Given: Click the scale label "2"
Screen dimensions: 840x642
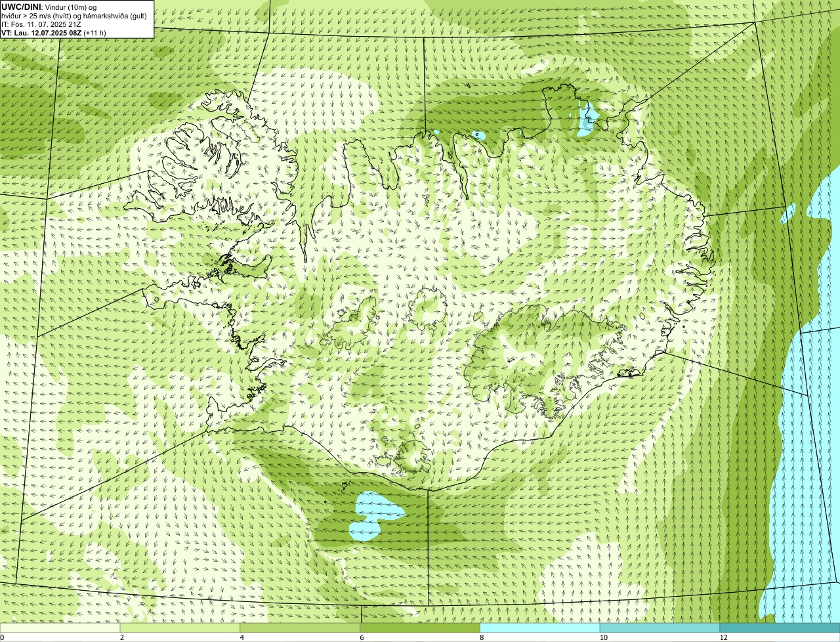Looking at the screenshot, I should pyautogui.click(x=122, y=637).
